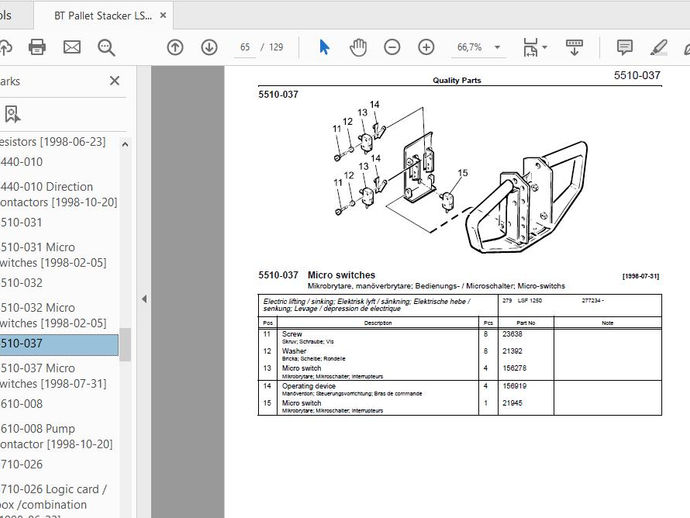690x518 pixels.
Task: Open bookmark 510-032 Micro switches [1998-02-05]
Action: 53,316
